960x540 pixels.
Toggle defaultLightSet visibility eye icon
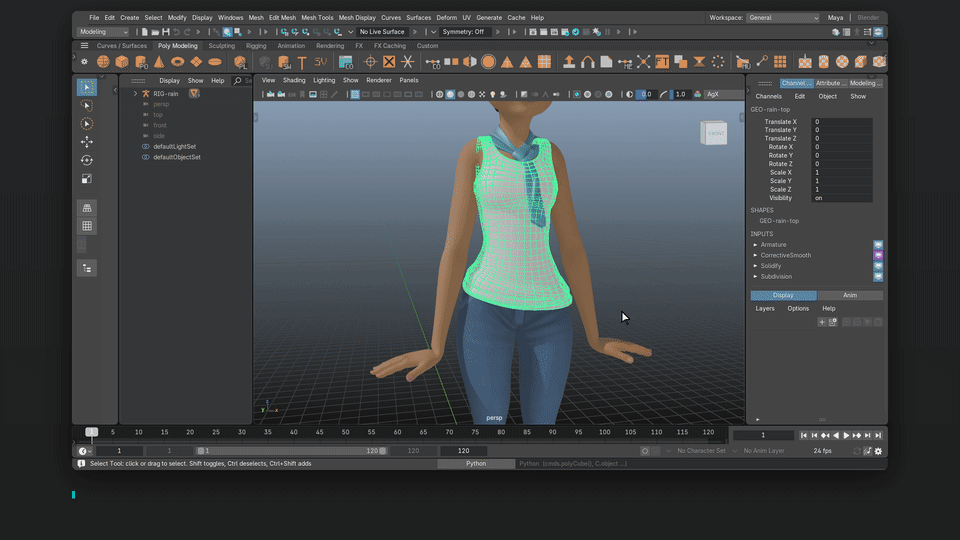click(x=146, y=146)
